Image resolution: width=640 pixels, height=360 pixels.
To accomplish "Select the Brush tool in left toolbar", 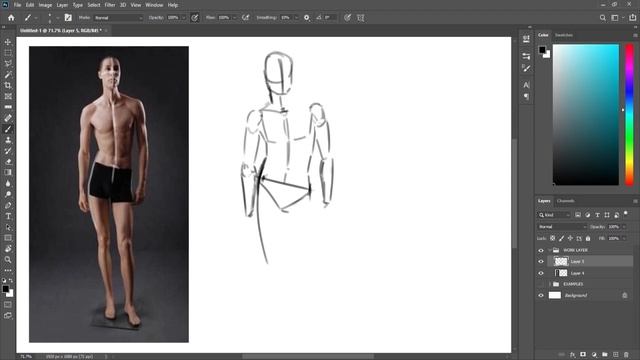I will [x=8, y=129].
